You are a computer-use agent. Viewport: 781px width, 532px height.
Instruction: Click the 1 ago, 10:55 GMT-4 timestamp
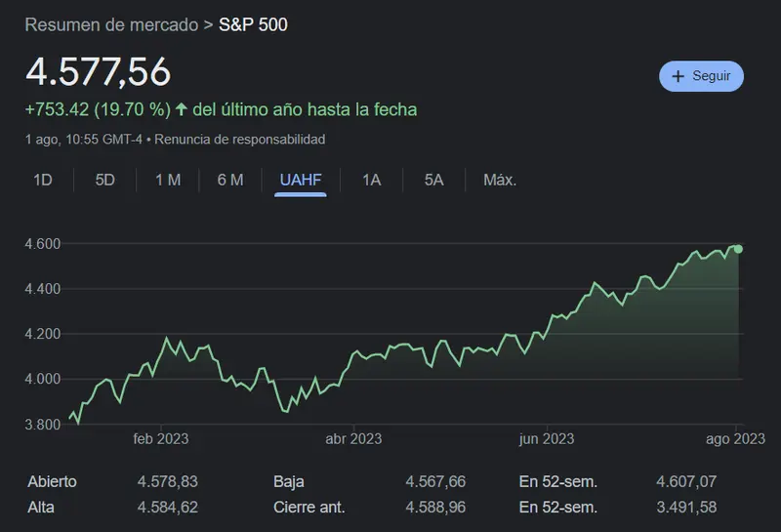tap(84, 139)
